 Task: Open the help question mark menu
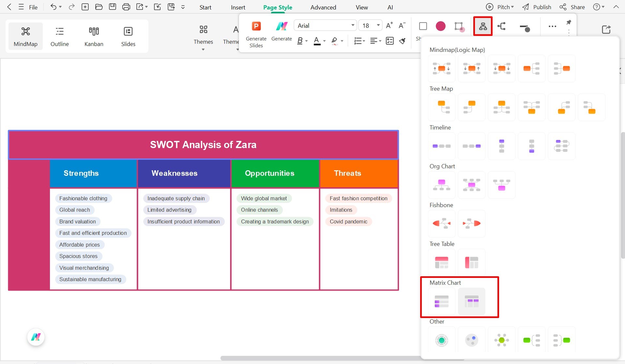[x=599, y=7]
